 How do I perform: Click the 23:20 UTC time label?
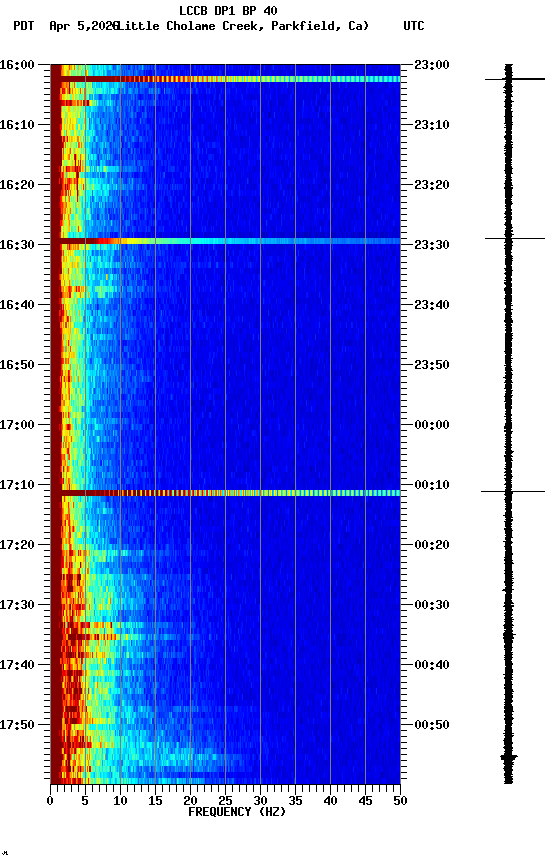point(432,185)
